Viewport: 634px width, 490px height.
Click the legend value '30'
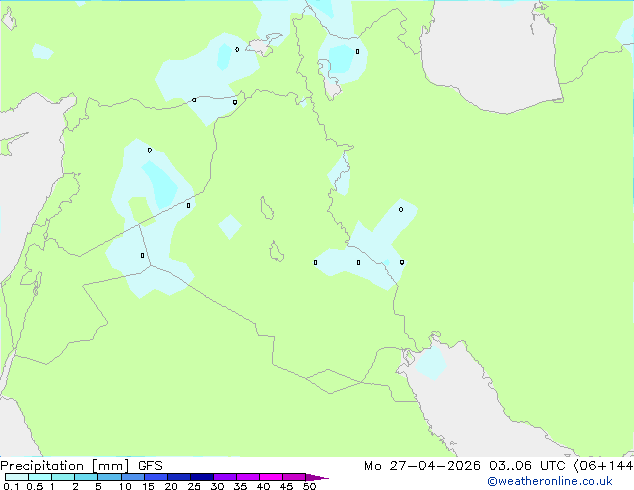coord(217,486)
